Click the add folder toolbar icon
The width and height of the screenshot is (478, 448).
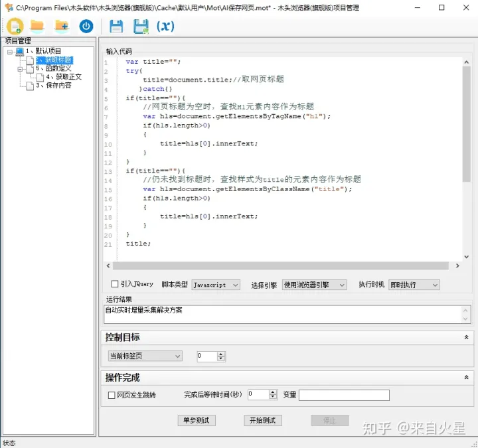click(62, 27)
